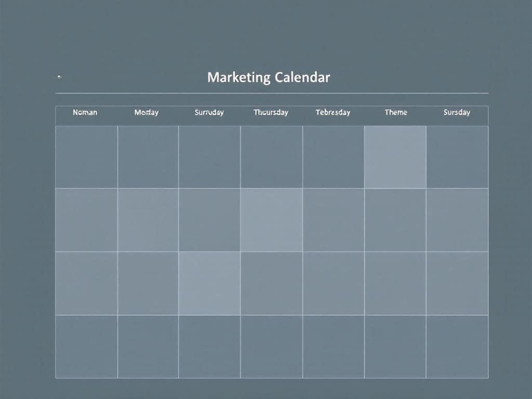
Task: Click the small arrow icon left of title
Action: point(59,77)
